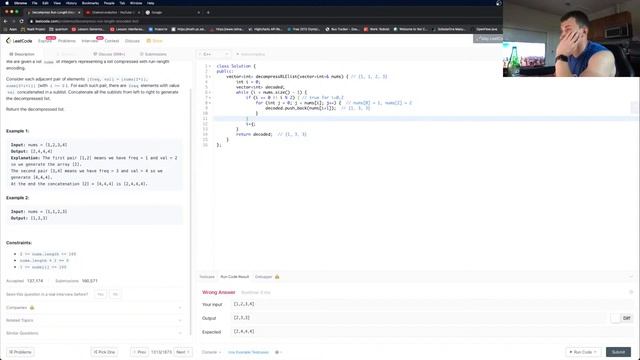Open Interview in the LeetCode navbar
Screen dimensions: 640x360
pyautogui.click(x=89, y=41)
